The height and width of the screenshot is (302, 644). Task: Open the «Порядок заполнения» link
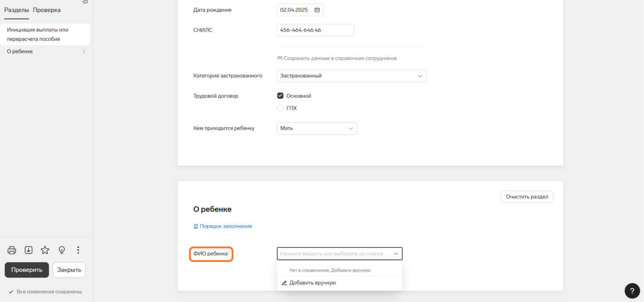click(226, 226)
